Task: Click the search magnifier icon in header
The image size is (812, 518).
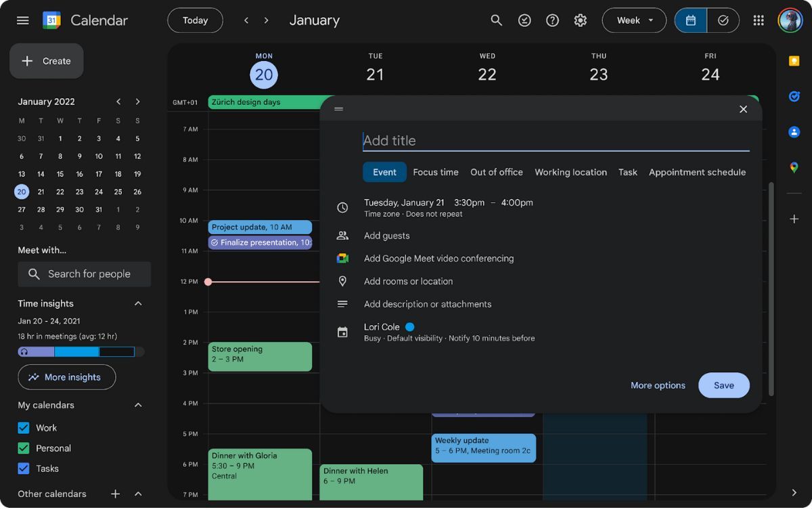Action: (497, 20)
